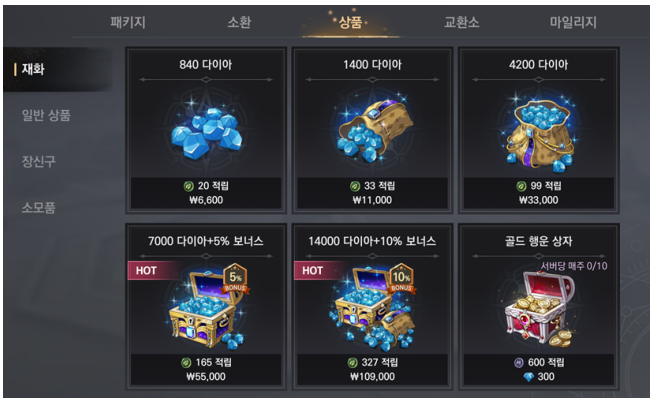Pick the 7000 다이아 treasure chest icon
This screenshot has width=657, height=402.
coord(205,310)
